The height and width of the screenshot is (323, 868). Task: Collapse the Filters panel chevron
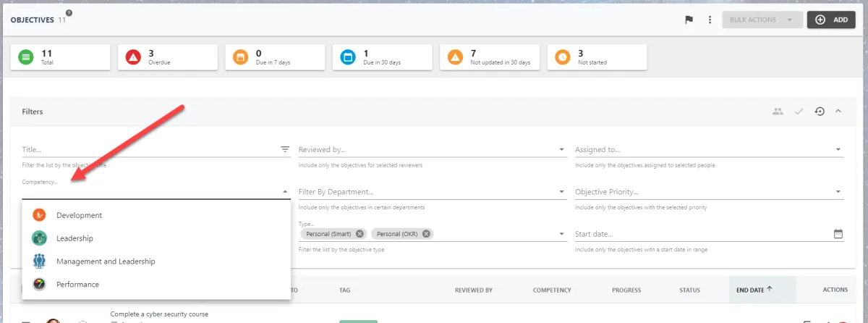(x=838, y=112)
